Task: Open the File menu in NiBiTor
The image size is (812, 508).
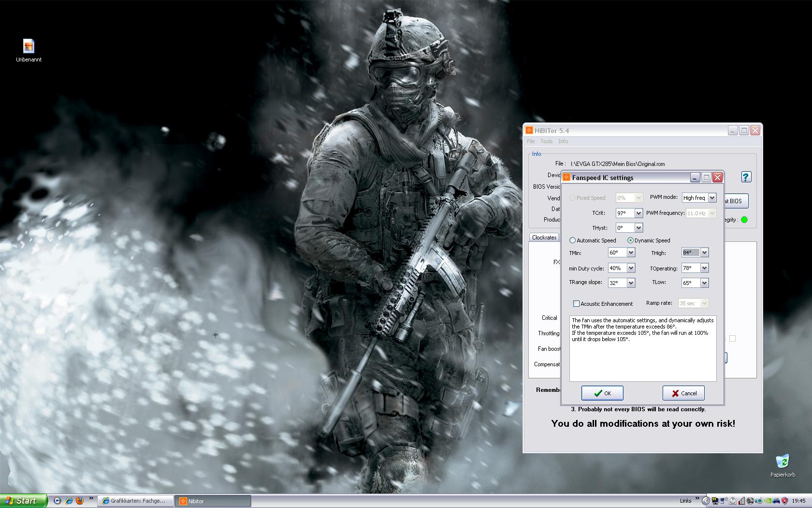Action: click(x=531, y=141)
